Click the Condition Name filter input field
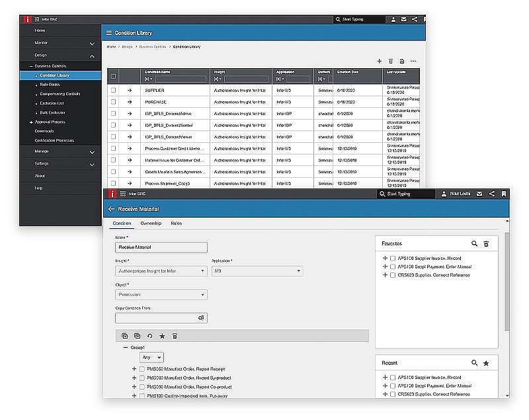The width and height of the screenshot is (529, 420). pos(181,79)
